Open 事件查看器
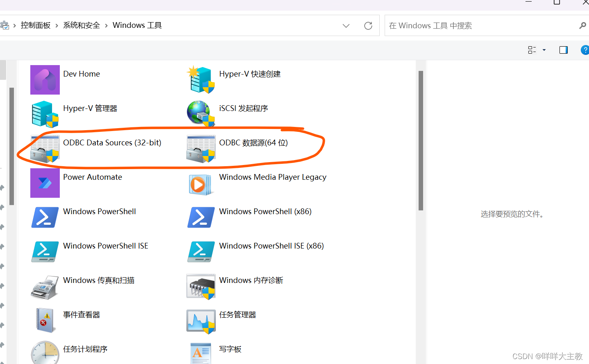Screen dimensions: 589x364 [x=82, y=314]
